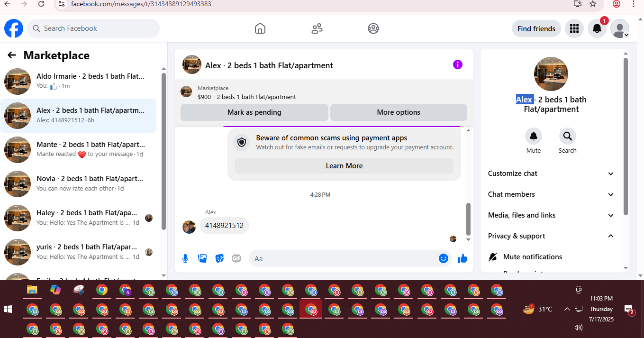Show hidden system tray icons

(x=567, y=309)
